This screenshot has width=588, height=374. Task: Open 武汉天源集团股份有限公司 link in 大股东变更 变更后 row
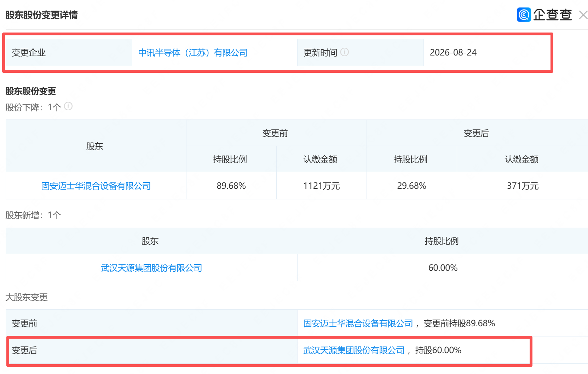click(354, 350)
